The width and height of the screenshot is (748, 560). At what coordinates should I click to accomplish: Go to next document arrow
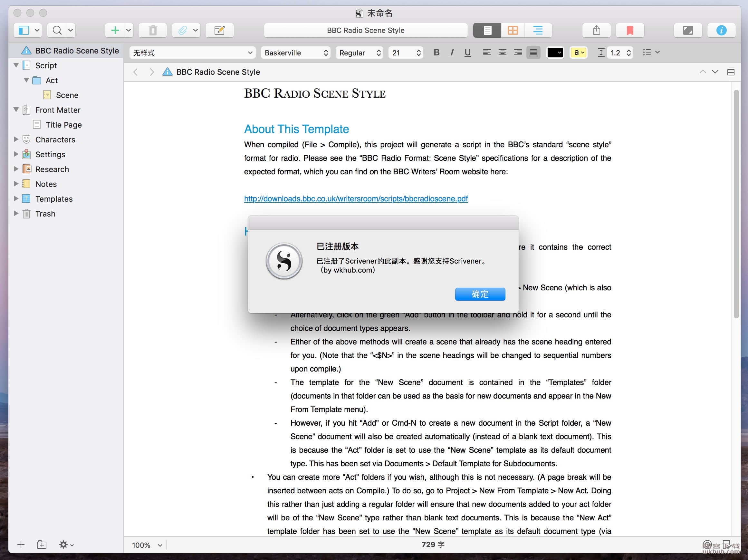[715, 72]
